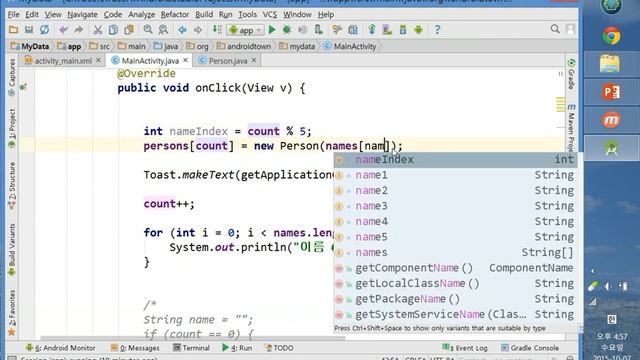Open the MainActivity breadcrumb class

pyautogui.click(x=350, y=46)
